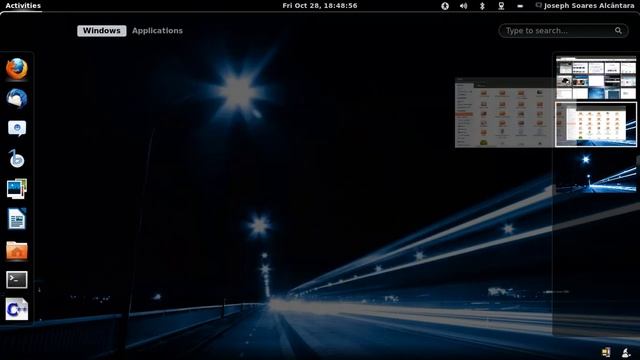Open the clock calendar Fri Oct 28

click(320, 6)
